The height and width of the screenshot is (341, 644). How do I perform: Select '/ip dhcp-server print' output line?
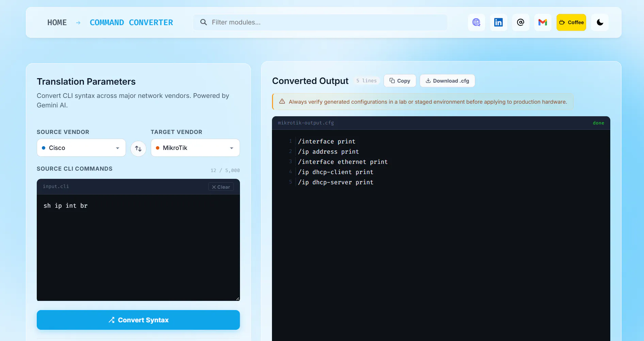tap(336, 182)
